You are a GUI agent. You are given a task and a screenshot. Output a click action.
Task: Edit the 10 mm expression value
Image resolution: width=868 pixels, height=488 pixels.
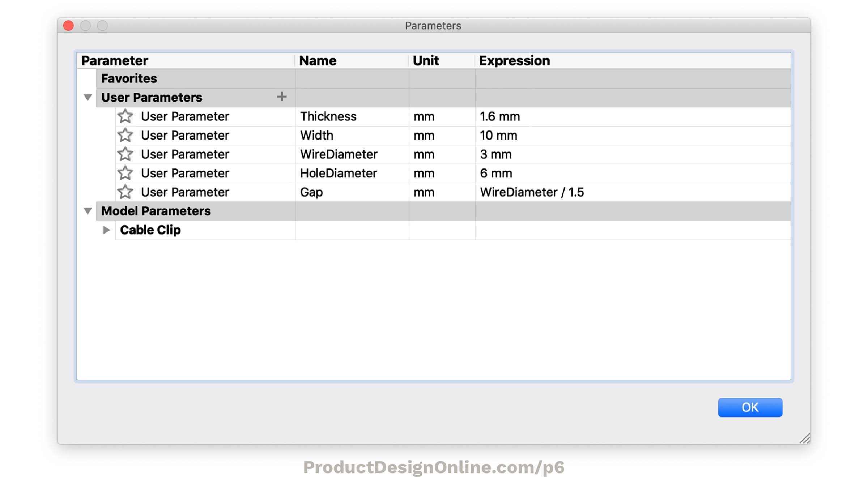coord(633,136)
